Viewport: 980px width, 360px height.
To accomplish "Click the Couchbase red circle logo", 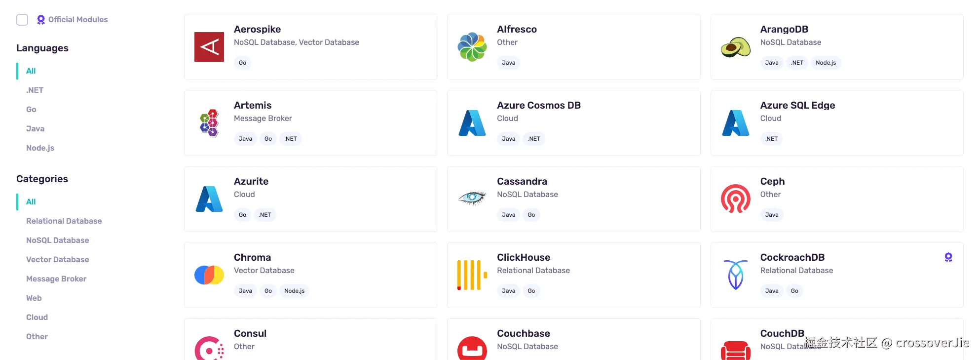I will click(472, 349).
